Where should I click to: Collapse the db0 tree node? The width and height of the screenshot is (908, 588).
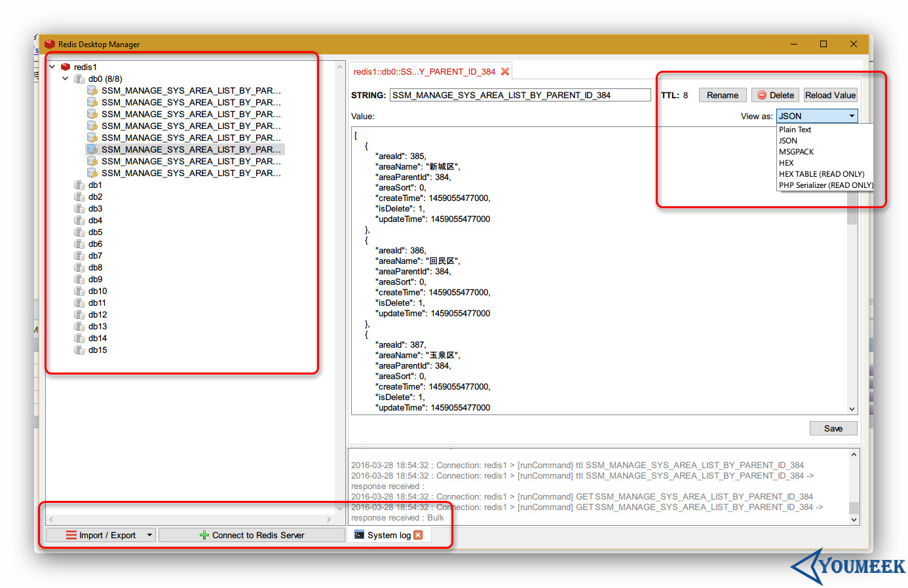coord(65,79)
